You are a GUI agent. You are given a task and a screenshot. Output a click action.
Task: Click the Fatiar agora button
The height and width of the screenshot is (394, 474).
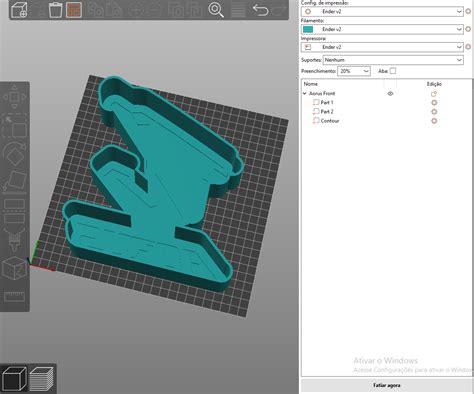click(x=387, y=385)
